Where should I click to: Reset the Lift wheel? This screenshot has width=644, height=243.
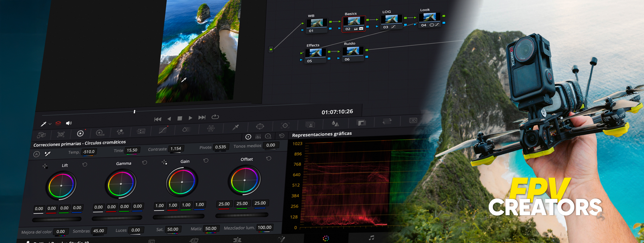[x=85, y=164]
